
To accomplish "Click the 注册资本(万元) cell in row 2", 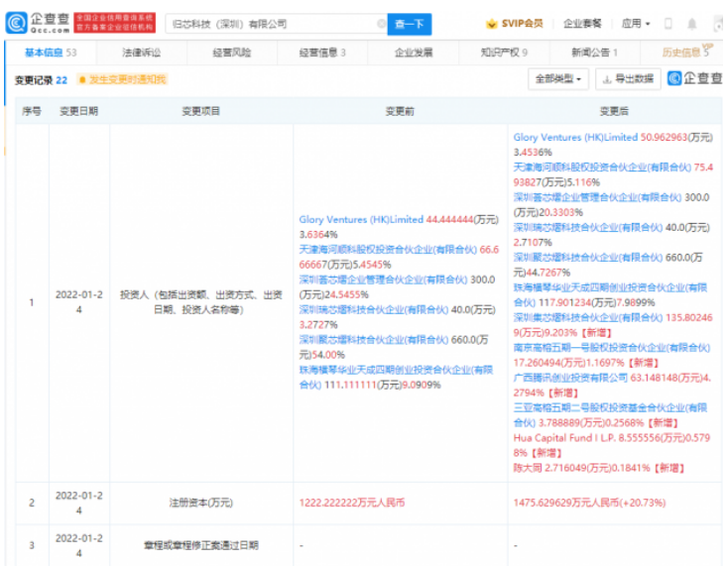I will [201, 503].
